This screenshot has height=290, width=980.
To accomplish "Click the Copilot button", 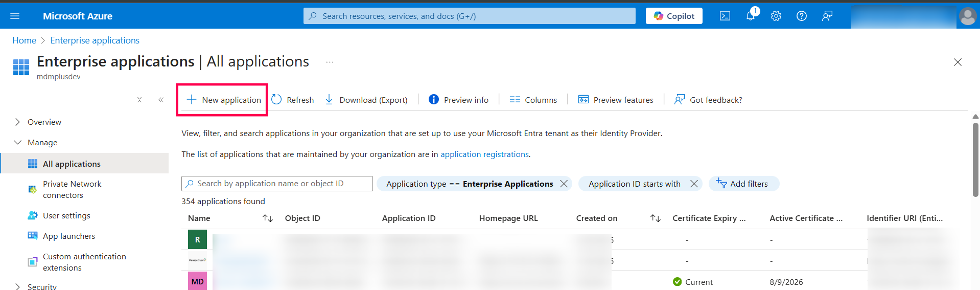I will (x=674, y=16).
